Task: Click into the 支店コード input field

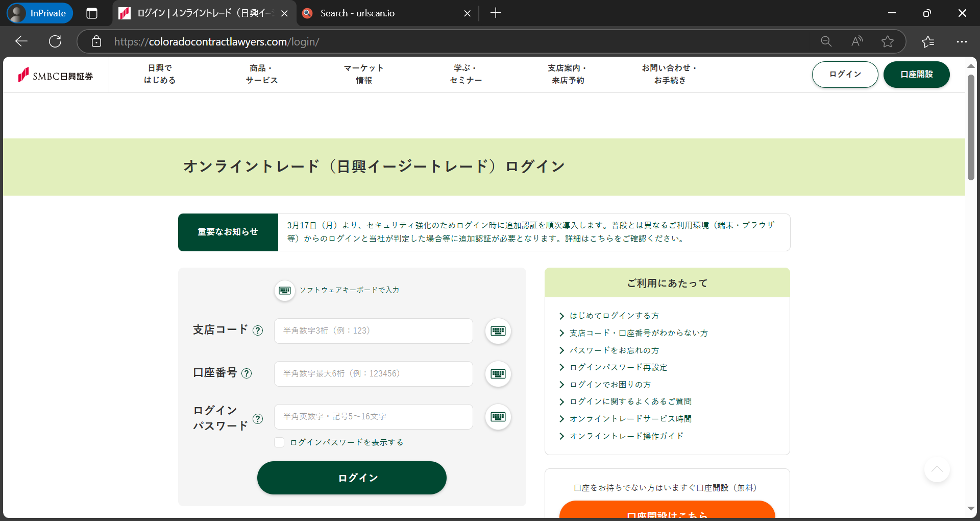Action: coord(374,331)
